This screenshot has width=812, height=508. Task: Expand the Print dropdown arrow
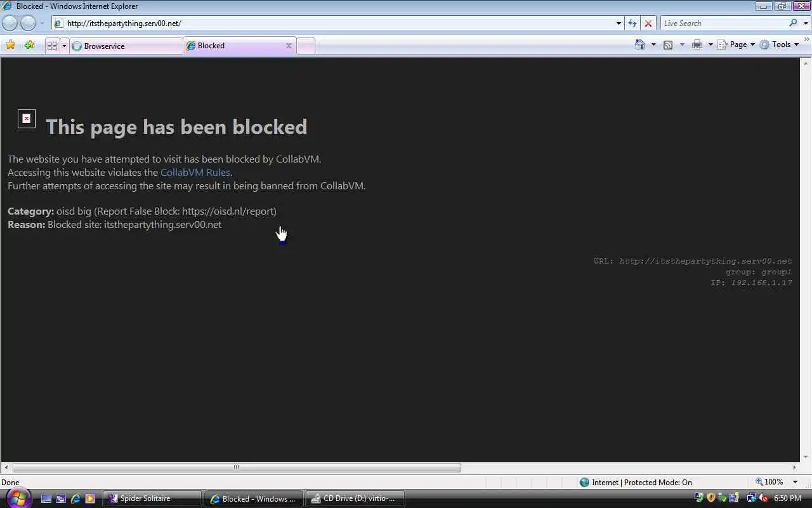710,44
